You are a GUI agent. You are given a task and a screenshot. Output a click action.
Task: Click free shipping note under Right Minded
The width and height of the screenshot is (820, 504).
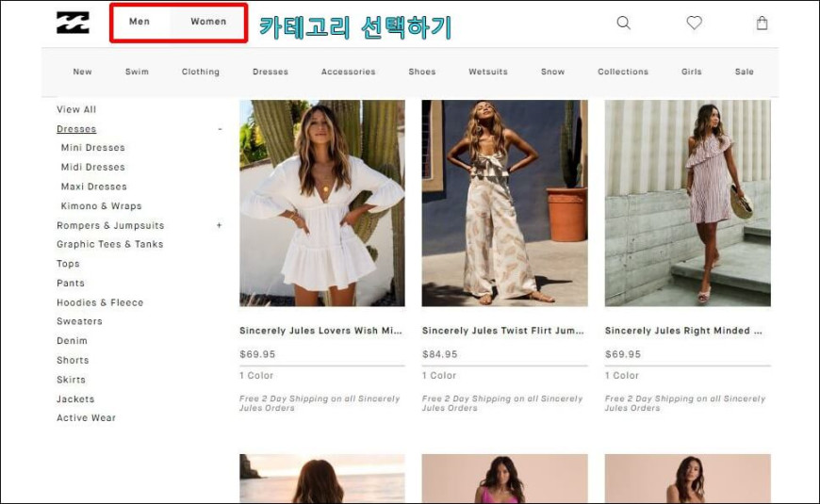click(x=685, y=403)
